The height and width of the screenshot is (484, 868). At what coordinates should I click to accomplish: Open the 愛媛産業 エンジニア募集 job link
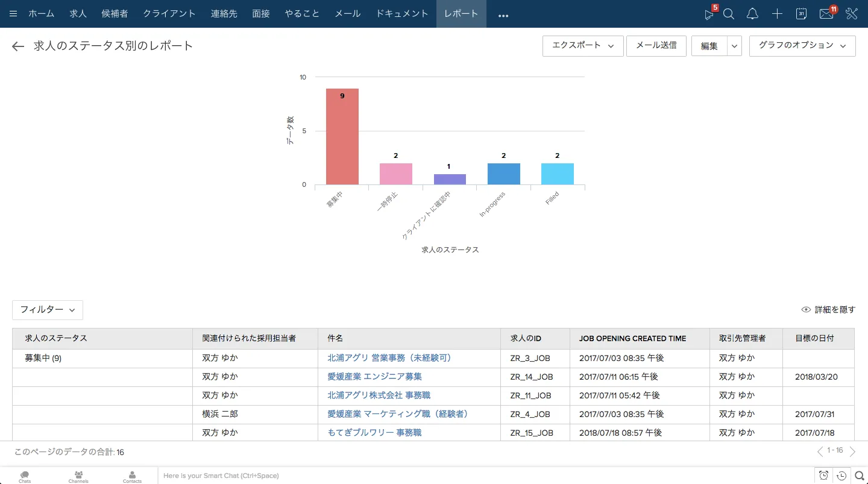374,377
